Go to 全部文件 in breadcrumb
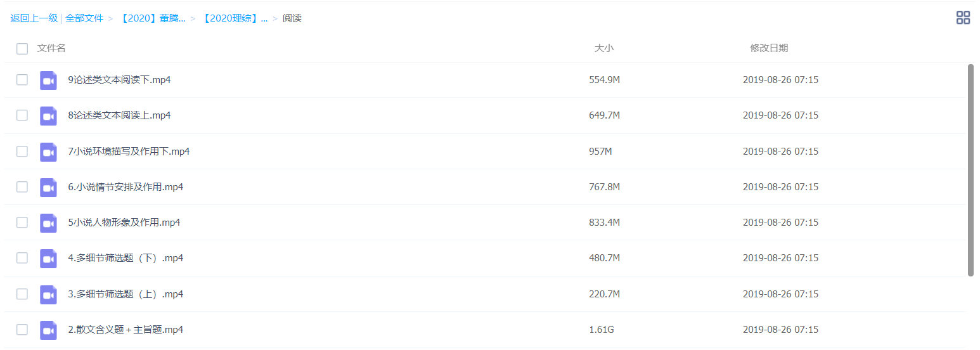980x350 pixels. (x=84, y=18)
